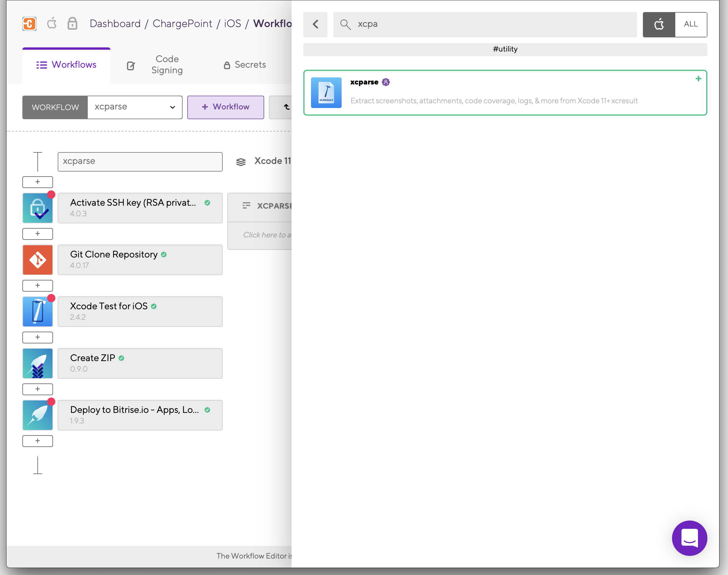Select the #utility category filter
The image size is (728, 575).
pos(505,49)
